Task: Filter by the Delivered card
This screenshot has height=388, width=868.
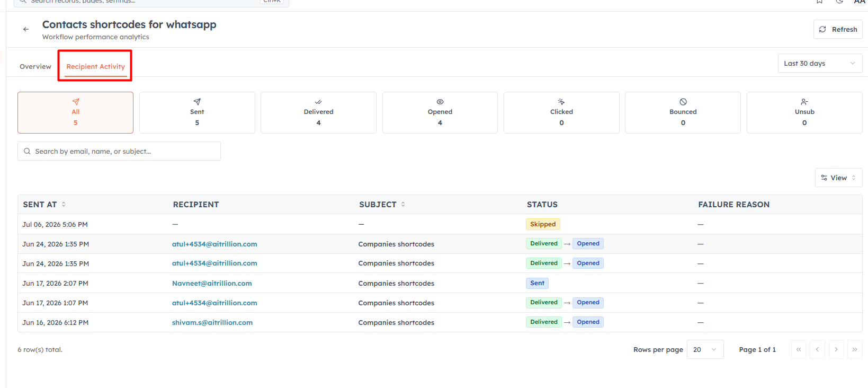Action: click(x=318, y=112)
